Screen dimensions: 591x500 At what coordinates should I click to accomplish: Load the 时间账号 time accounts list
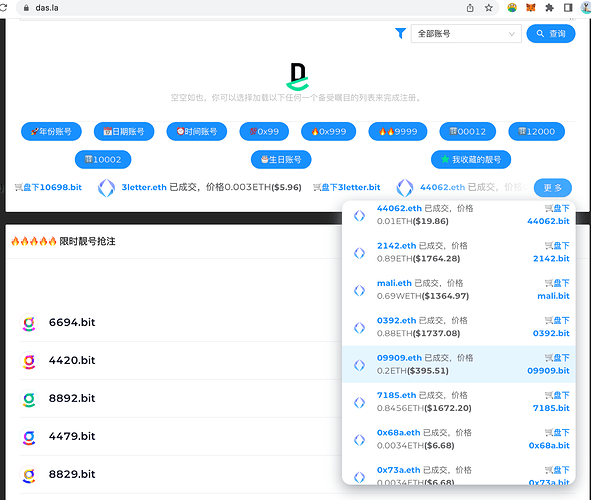pos(197,131)
